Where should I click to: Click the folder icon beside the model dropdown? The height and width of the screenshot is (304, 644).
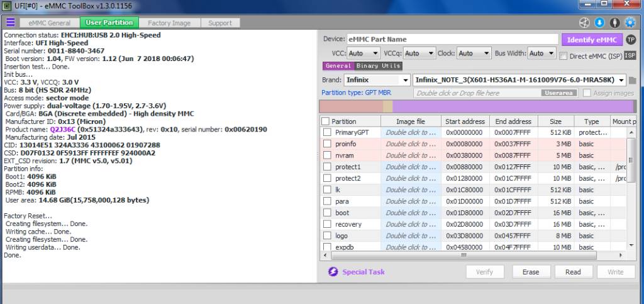(x=633, y=80)
